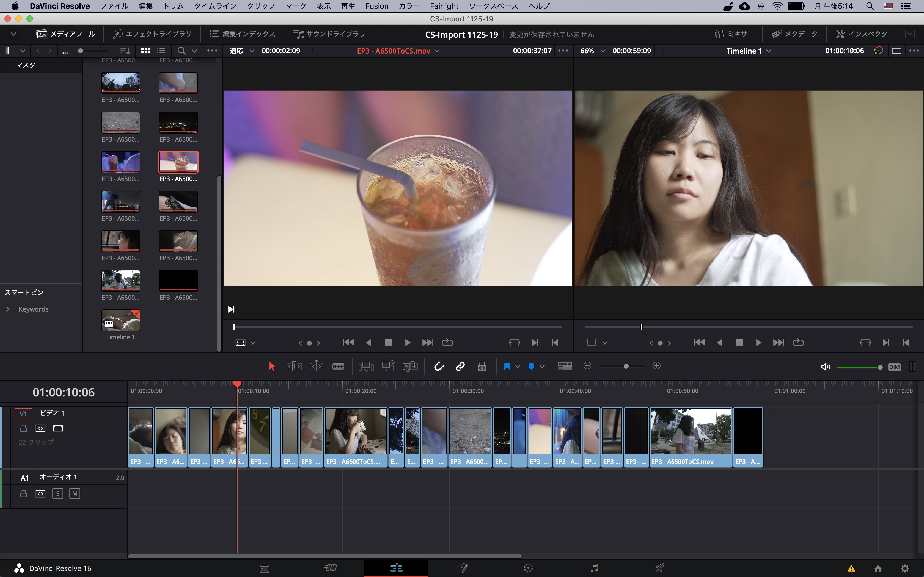The height and width of the screenshot is (577, 924).
Task: Toggle the timeline snapping magnet icon
Action: pyautogui.click(x=439, y=366)
